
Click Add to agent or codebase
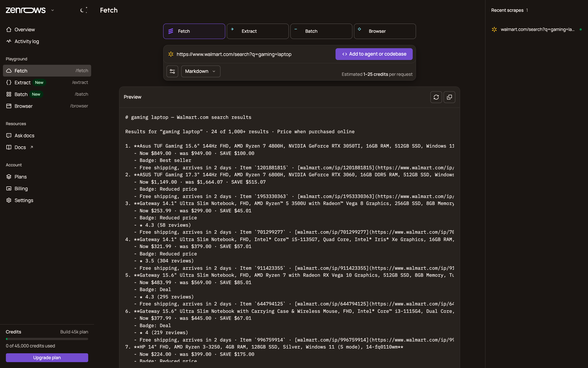click(x=374, y=54)
